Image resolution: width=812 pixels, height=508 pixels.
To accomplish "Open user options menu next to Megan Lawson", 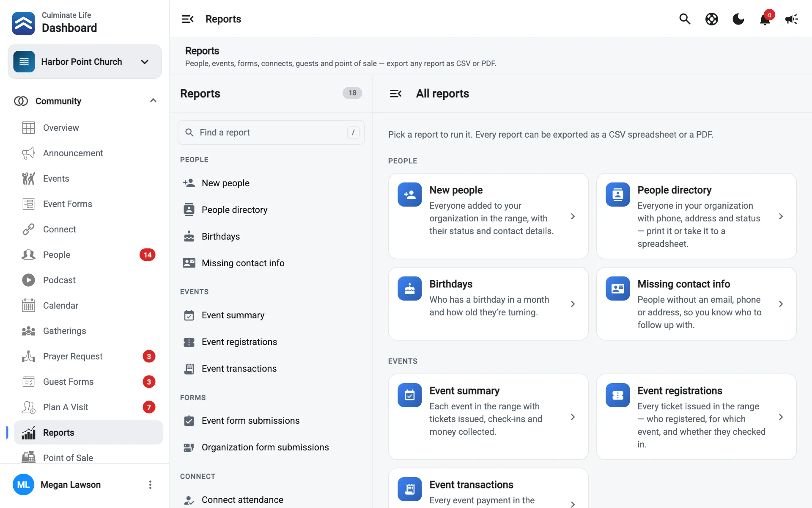I will point(150,485).
